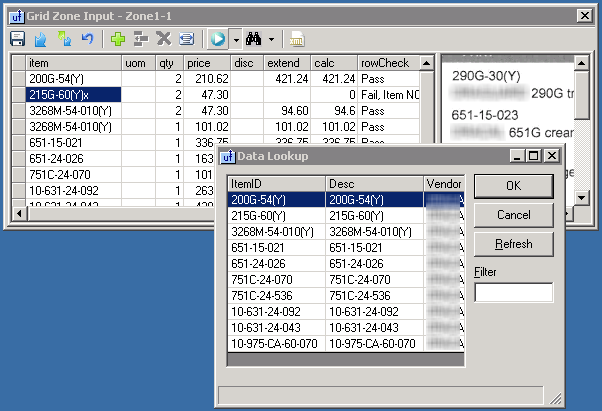This screenshot has height=411, width=602.
Task: Select lookup row 751C-24-536
Action: (276, 296)
